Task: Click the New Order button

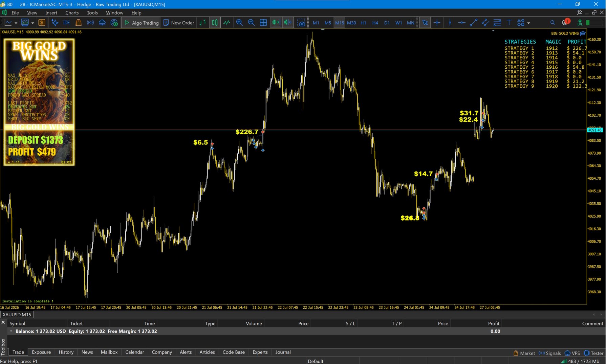Action: pyautogui.click(x=179, y=23)
